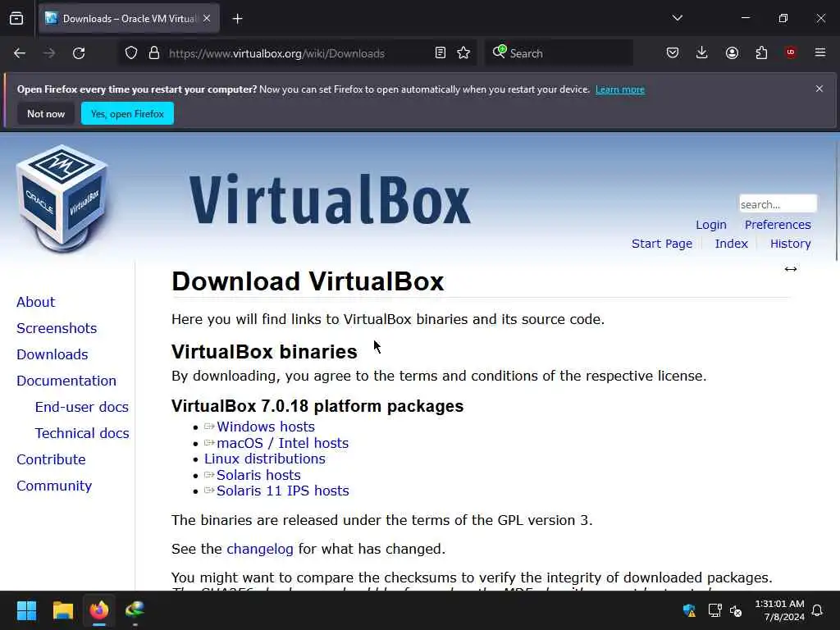
Task: Open tracking protection shield icon
Action: tap(131, 53)
